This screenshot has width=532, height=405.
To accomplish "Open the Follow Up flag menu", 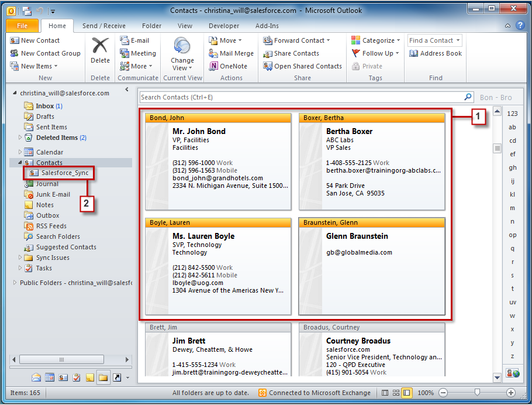I will [x=375, y=53].
